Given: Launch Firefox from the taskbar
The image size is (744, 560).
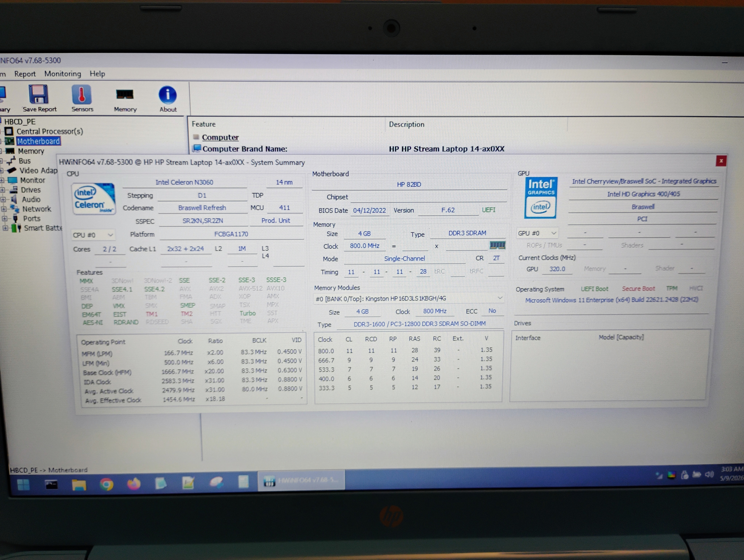Looking at the screenshot, I should click(x=134, y=484).
